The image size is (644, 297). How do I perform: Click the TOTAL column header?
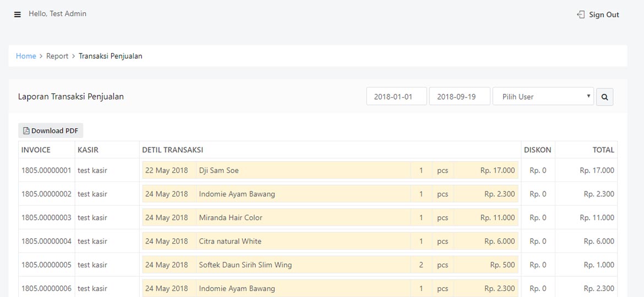603,150
